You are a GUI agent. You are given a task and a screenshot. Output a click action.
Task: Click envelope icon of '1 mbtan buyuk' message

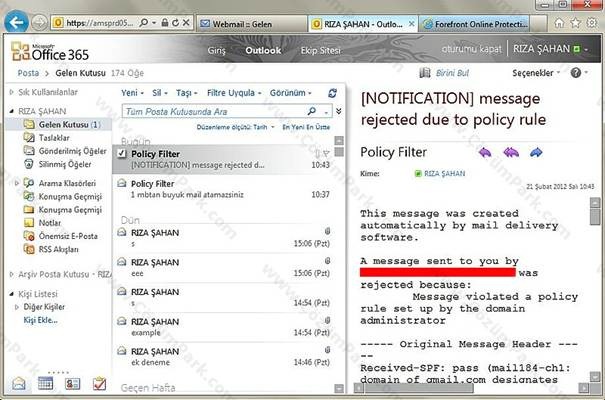coord(122,183)
